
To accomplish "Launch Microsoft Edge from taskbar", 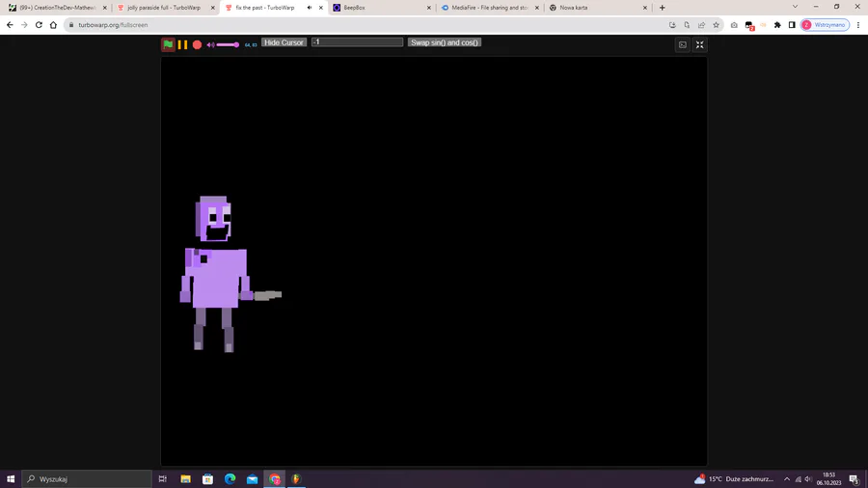I will pyautogui.click(x=230, y=479).
